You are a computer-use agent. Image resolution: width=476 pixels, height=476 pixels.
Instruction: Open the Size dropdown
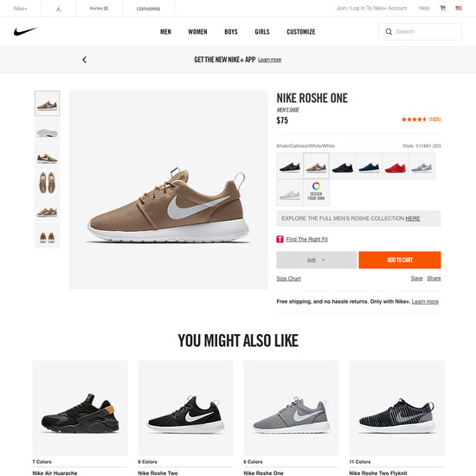[316, 260]
